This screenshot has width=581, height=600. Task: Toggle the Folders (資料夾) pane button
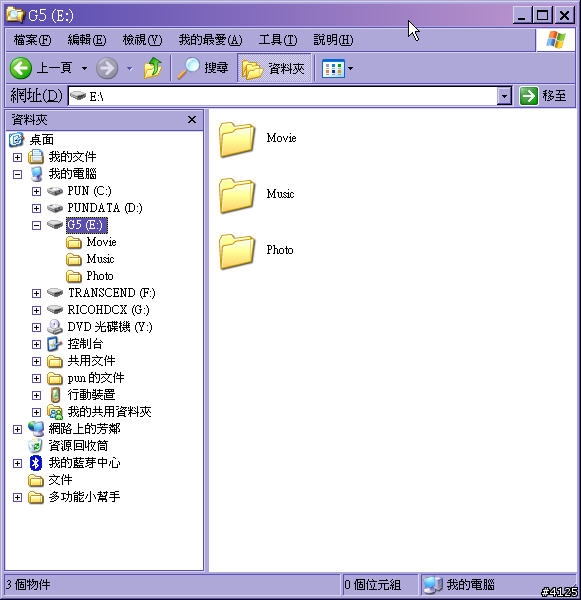pos(274,68)
